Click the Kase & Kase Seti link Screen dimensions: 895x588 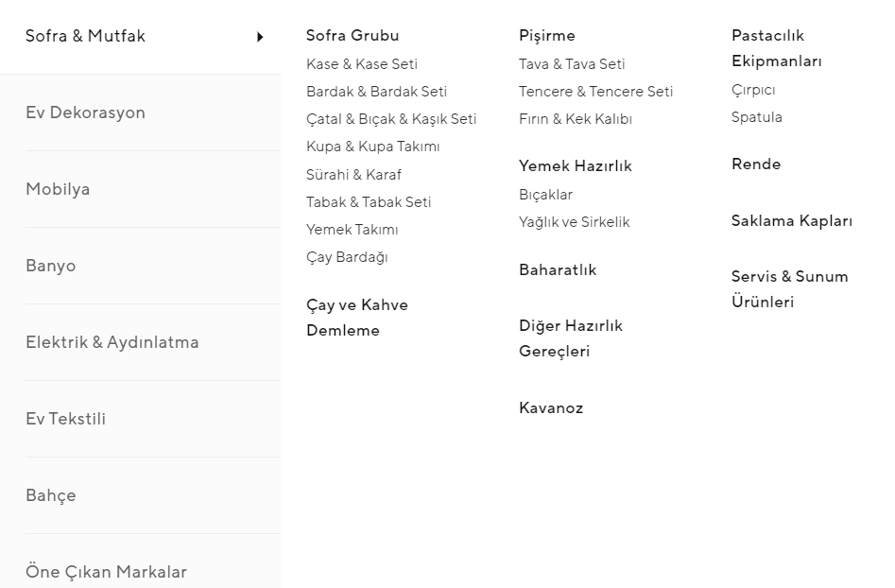tap(362, 64)
